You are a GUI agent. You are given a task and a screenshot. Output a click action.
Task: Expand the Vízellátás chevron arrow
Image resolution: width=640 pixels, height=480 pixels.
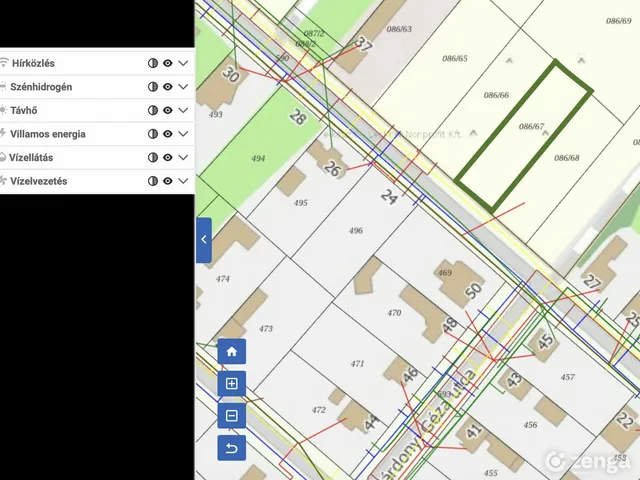(x=183, y=158)
